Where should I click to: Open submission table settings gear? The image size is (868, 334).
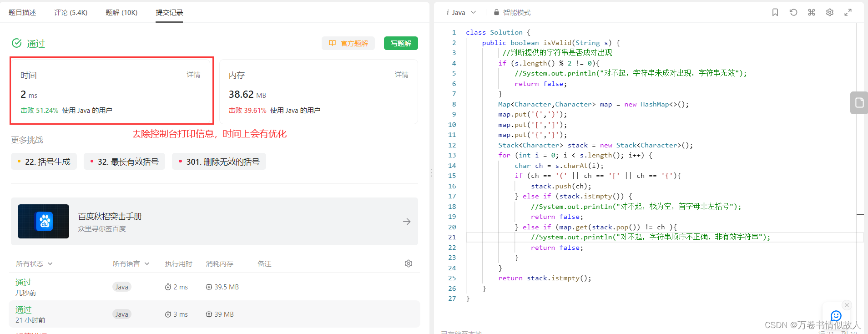coord(409,263)
